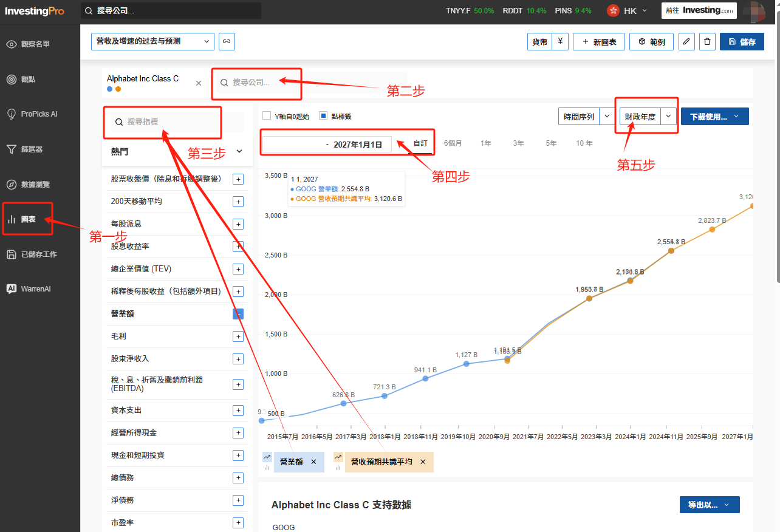
Task: Collapse the 熱門 metrics section
Action: (239, 151)
